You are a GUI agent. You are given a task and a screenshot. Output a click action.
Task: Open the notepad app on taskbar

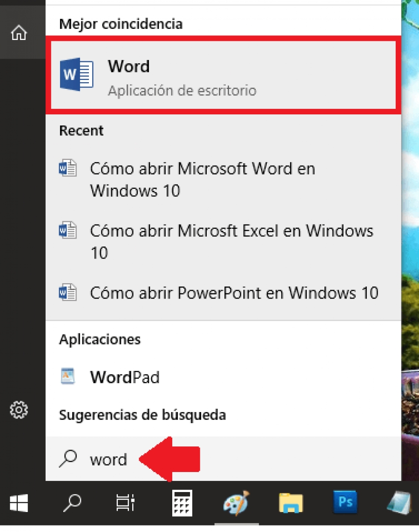399,503
